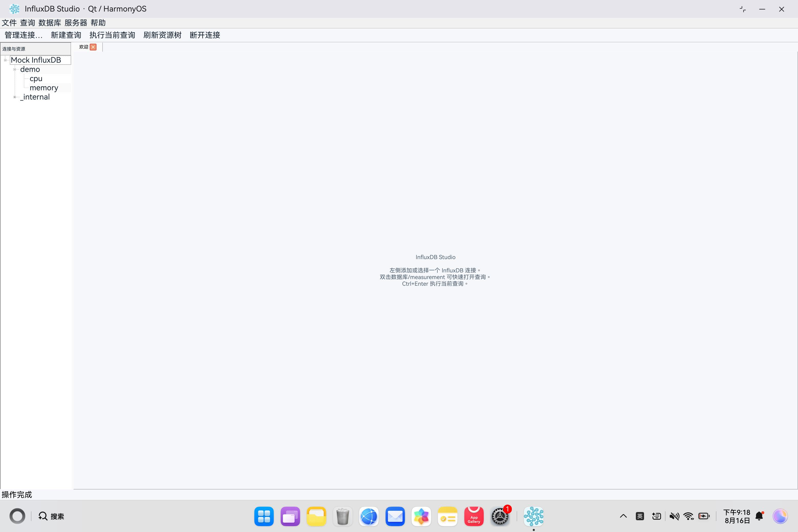The width and height of the screenshot is (798, 532).
Task: Click the 连接与资源 panel header
Action: [36, 49]
